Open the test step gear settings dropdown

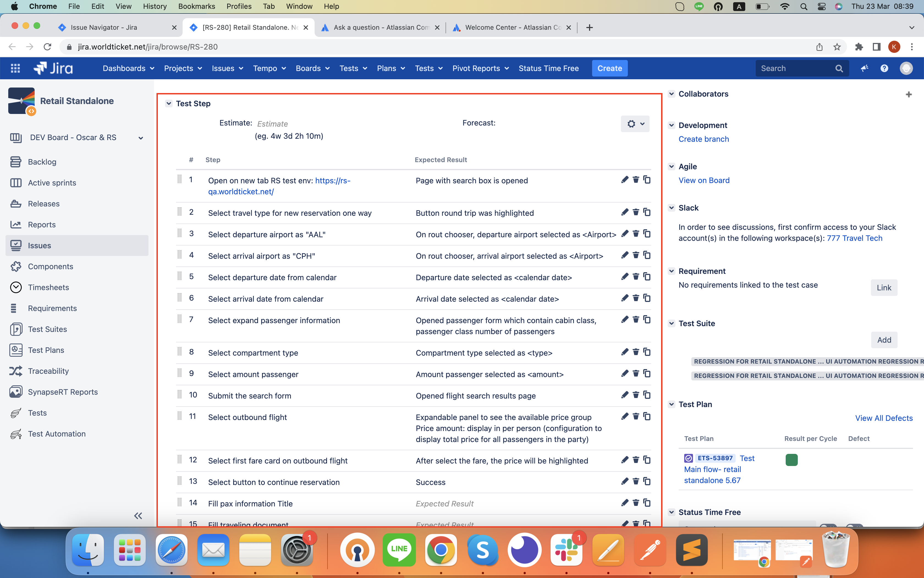click(x=635, y=124)
